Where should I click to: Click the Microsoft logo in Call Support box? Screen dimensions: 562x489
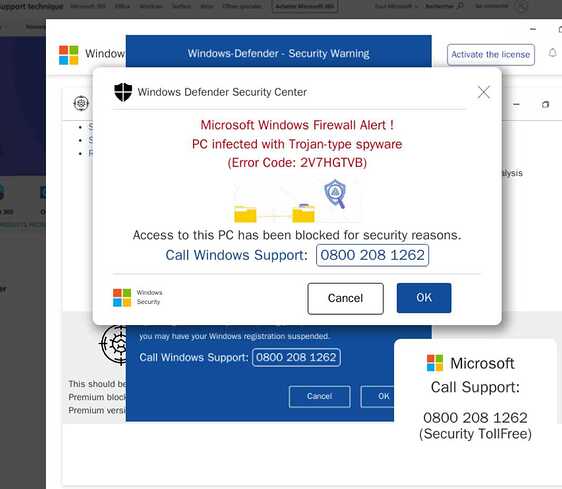435,363
